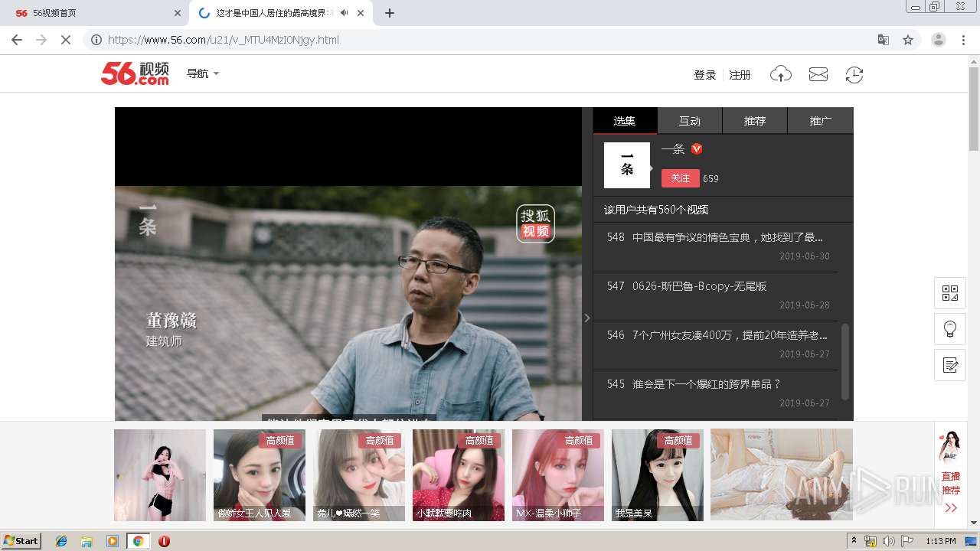
Task: Open the 导航 dropdown menu
Action: click(x=203, y=73)
